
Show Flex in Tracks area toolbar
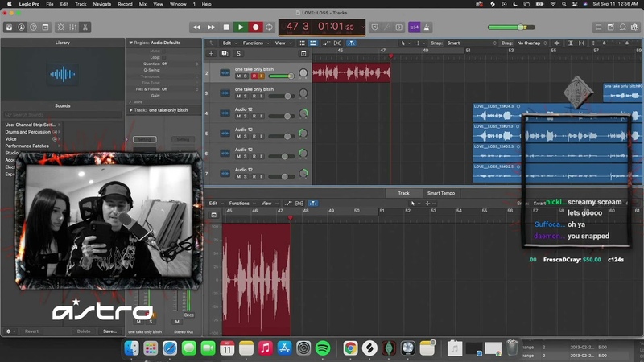tap(337, 43)
